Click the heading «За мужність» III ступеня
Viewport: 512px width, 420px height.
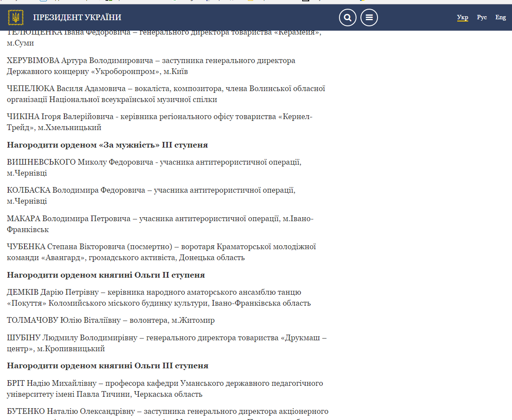pyautogui.click(x=107, y=145)
